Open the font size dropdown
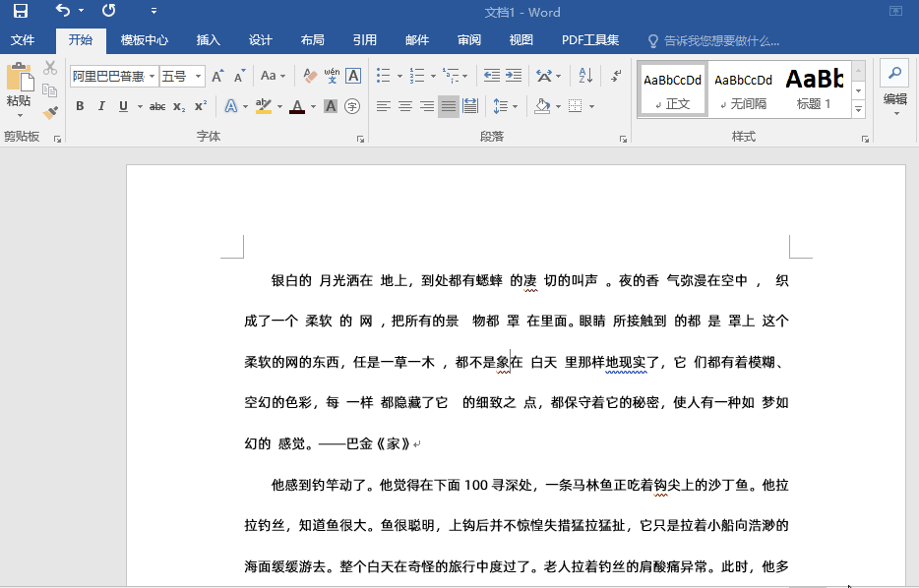 tap(197, 75)
